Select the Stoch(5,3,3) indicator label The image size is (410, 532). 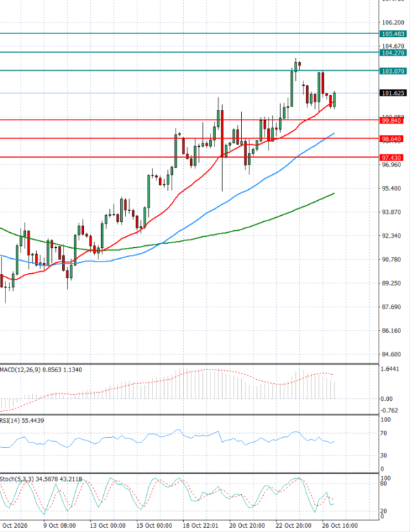tap(41, 479)
